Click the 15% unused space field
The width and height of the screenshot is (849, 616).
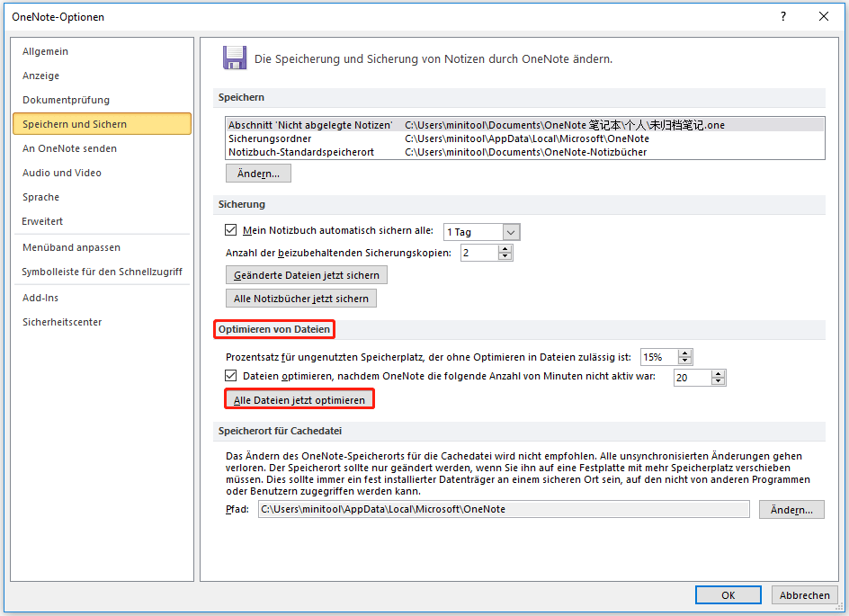[659, 357]
